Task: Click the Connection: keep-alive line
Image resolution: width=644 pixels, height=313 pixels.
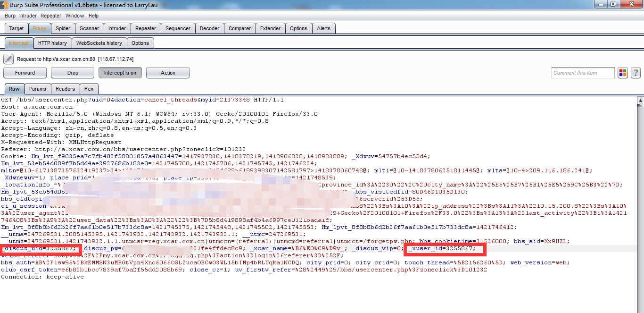Action: (x=42, y=277)
